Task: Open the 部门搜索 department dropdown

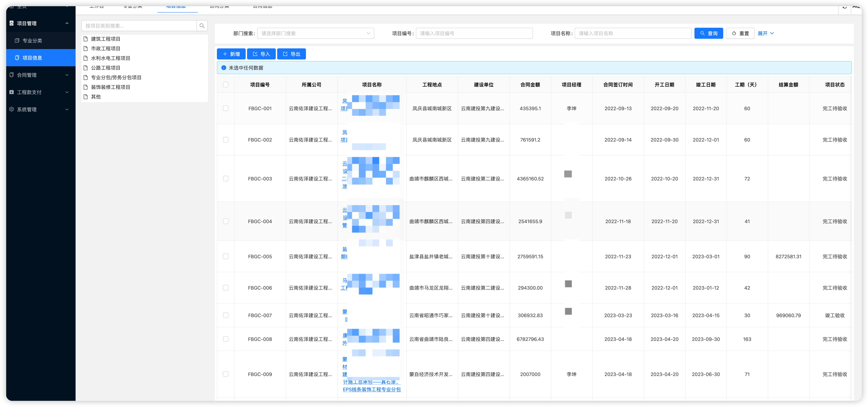Action: point(315,33)
